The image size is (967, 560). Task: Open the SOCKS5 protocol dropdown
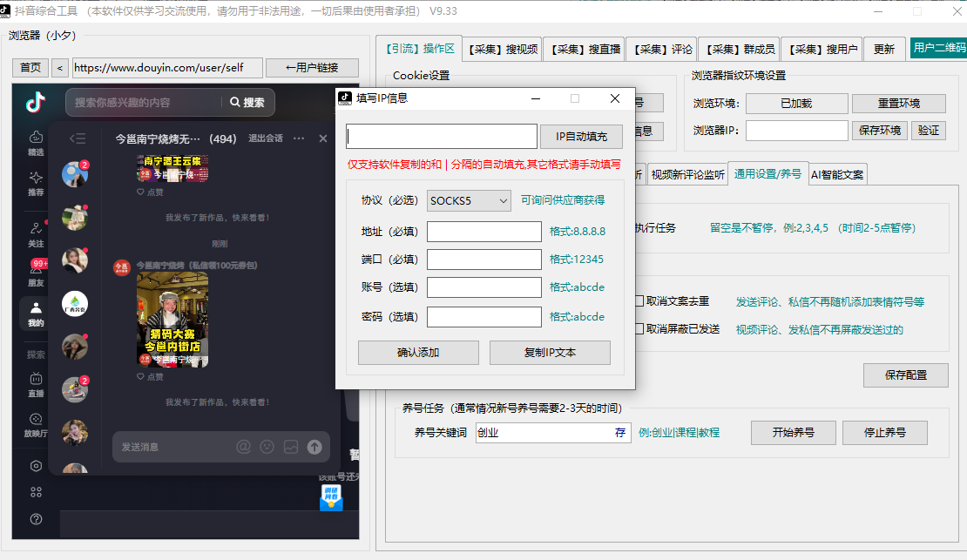click(x=469, y=200)
